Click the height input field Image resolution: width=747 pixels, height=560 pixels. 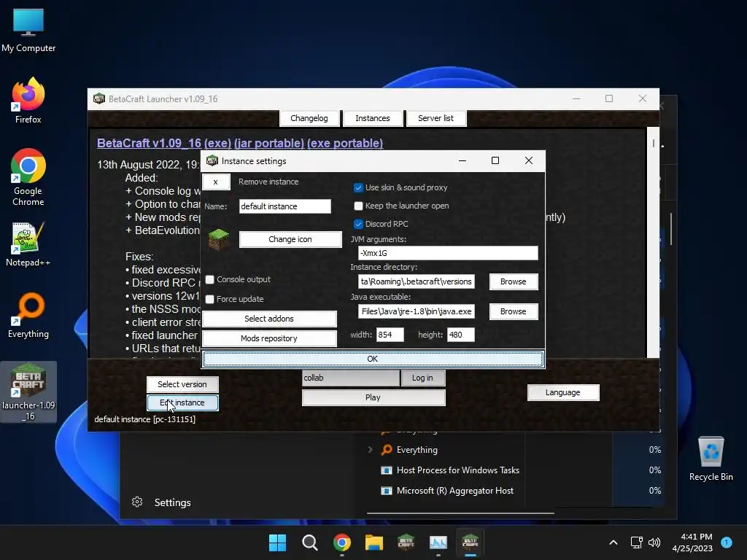(x=461, y=335)
